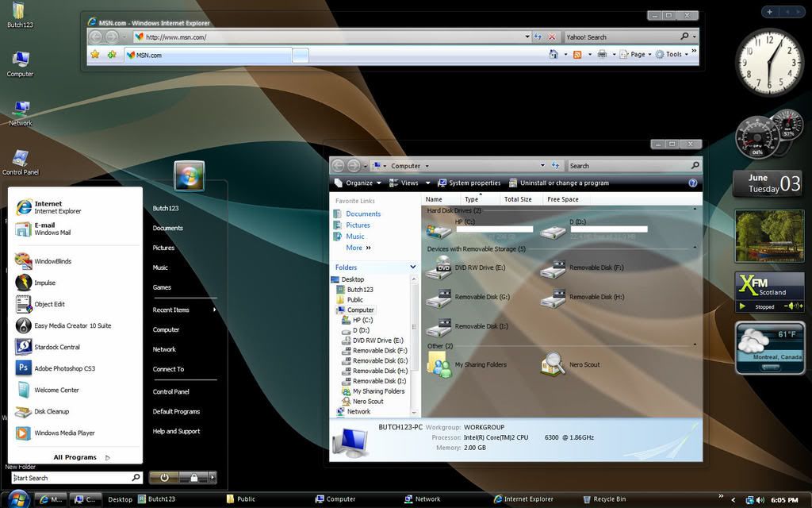
Task: Launch Windows Media Player
Action: (55, 433)
